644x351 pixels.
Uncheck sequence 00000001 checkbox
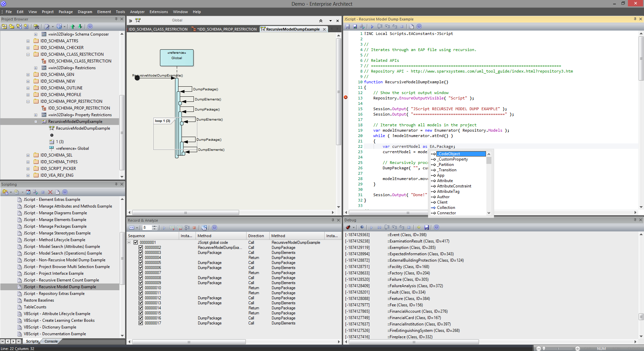(136, 243)
